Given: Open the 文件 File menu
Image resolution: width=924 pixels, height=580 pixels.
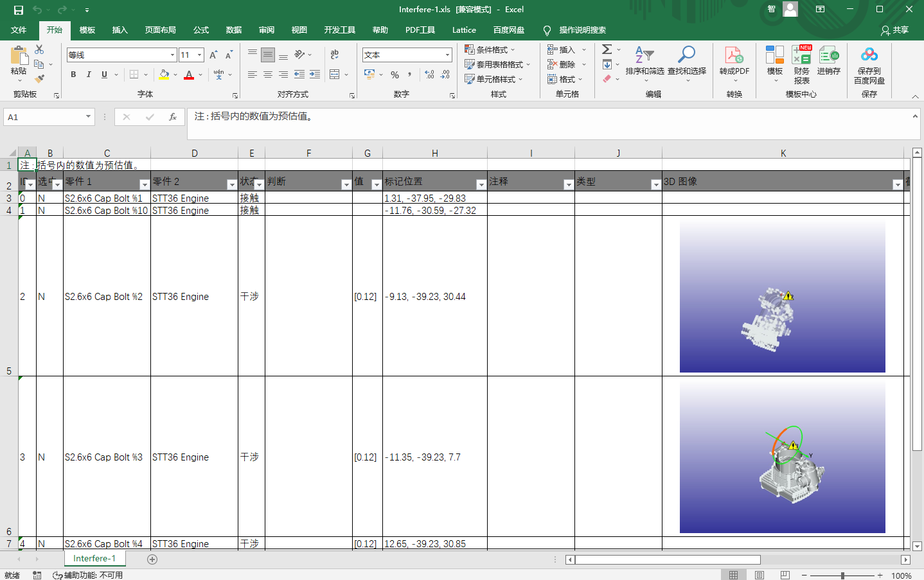Looking at the screenshot, I should coord(19,30).
